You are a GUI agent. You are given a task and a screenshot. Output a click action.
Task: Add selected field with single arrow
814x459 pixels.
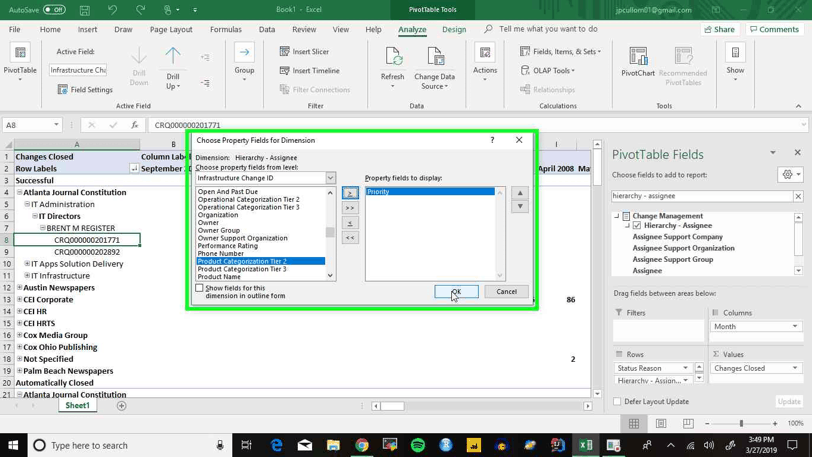pyautogui.click(x=350, y=193)
